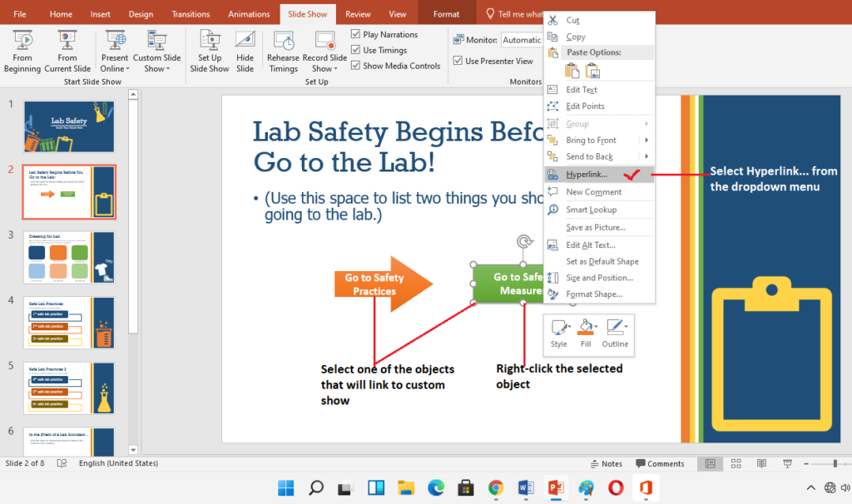Open Word from the taskbar
The image size is (852, 504).
tap(526, 487)
